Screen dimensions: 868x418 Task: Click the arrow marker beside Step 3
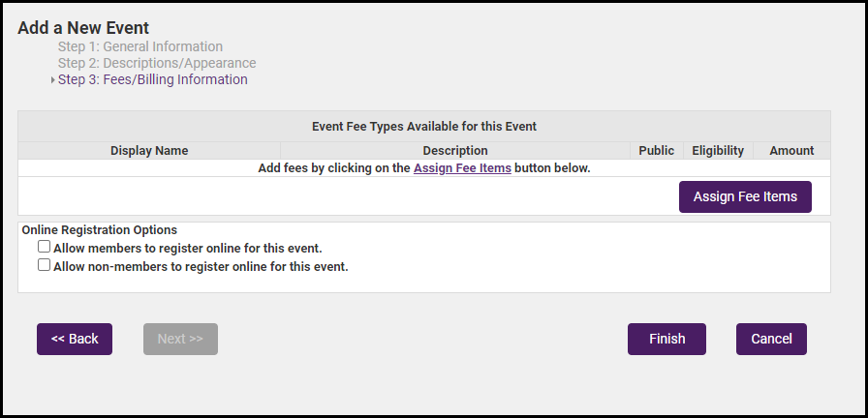[x=52, y=80]
